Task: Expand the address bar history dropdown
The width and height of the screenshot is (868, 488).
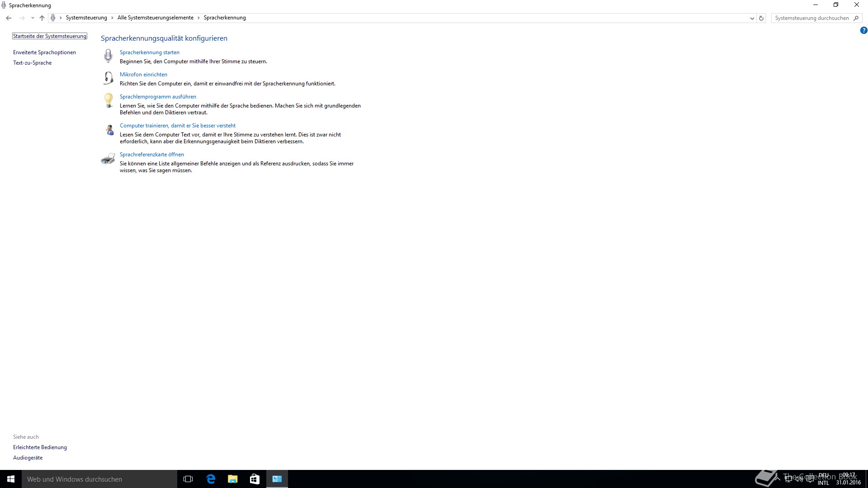Action: point(752,18)
